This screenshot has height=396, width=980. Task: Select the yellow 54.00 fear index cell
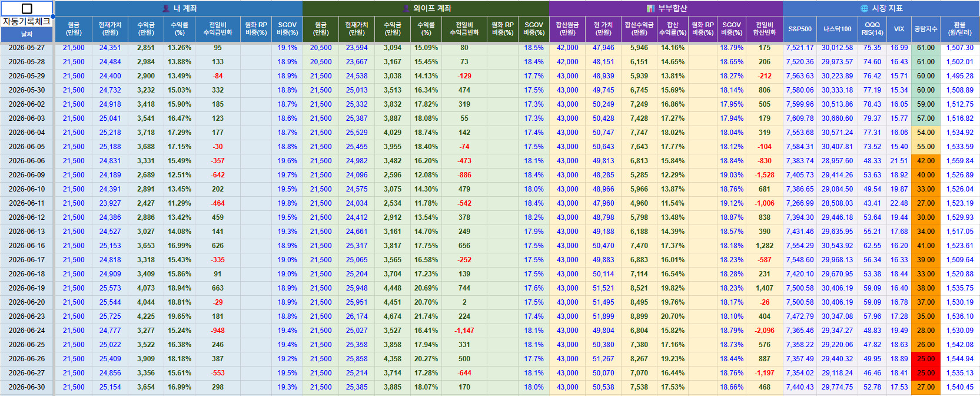point(926,133)
